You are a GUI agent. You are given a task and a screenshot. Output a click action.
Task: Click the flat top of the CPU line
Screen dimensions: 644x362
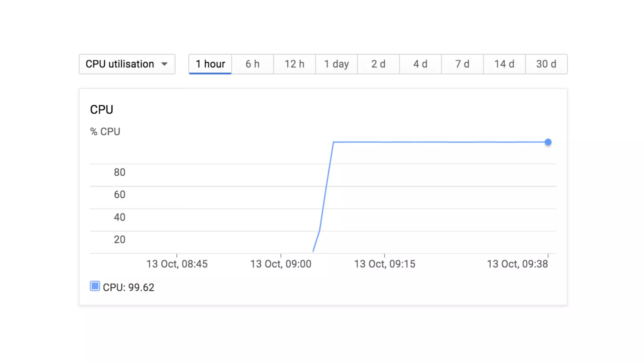coord(440,142)
